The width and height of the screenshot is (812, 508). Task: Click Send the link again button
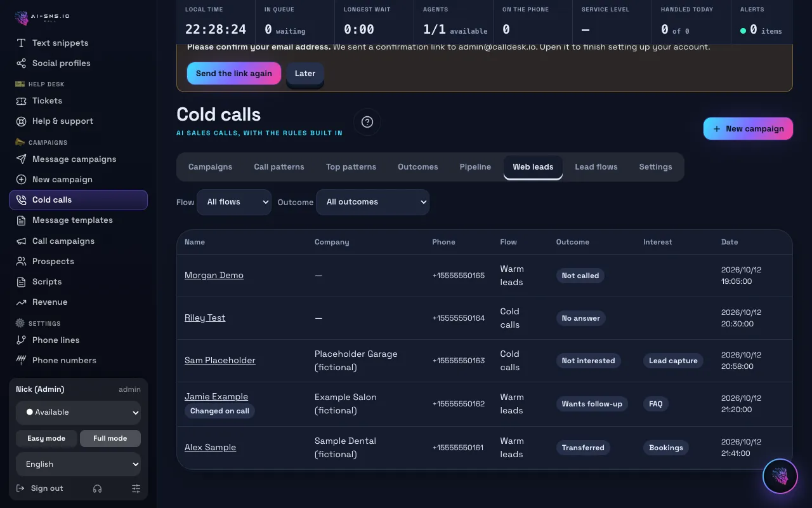pos(233,73)
